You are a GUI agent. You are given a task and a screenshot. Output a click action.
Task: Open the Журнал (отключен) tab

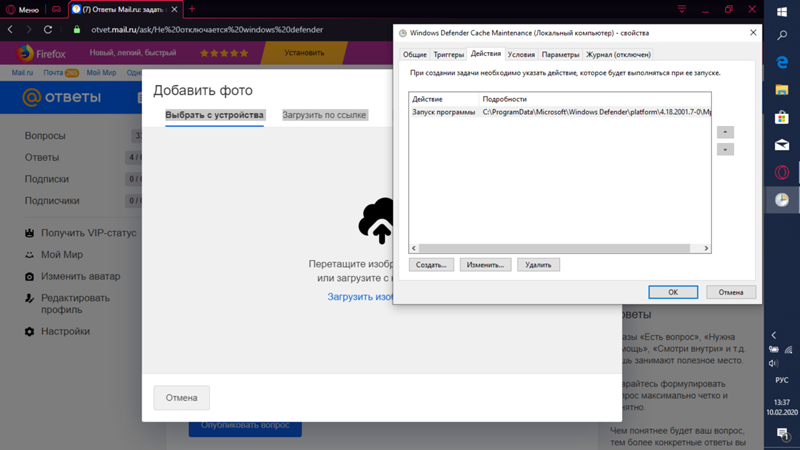pyautogui.click(x=618, y=54)
